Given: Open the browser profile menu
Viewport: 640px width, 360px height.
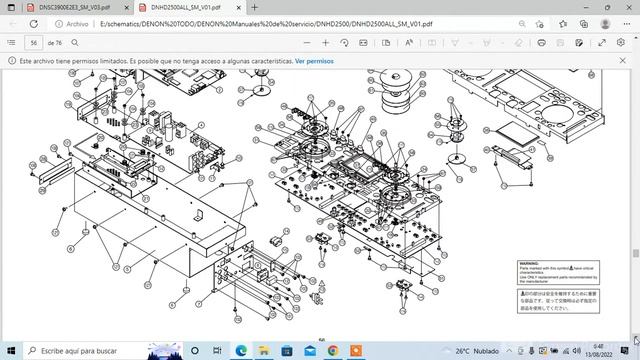Looking at the screenshot, I should coord(605,24).
